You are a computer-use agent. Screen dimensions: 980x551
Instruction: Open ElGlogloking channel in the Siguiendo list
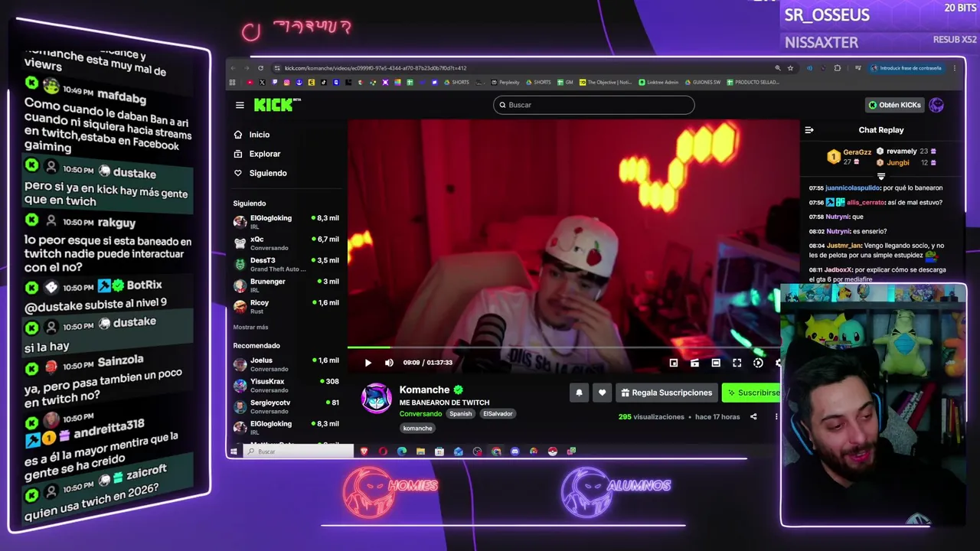pyautogui.click(x=286, y=222)
